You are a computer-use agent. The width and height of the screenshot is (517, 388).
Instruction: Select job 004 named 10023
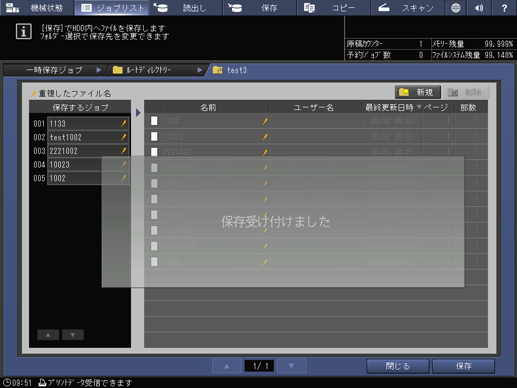88,165
